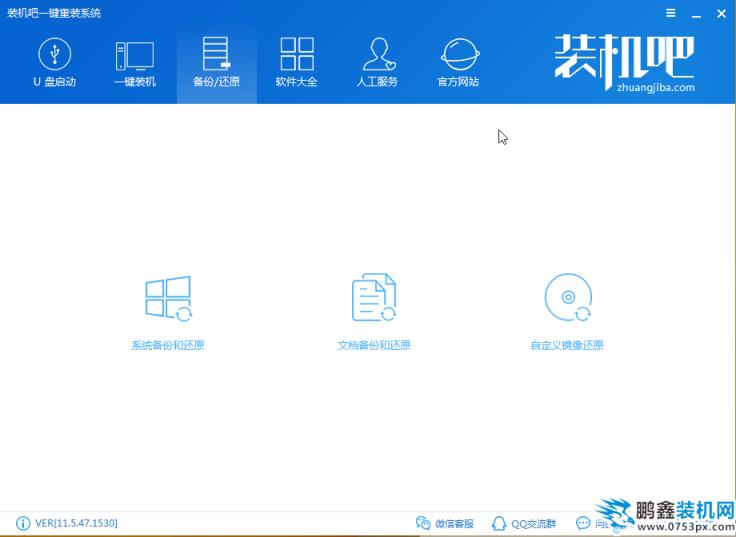Select the U 盘启动 tab label
This screenshot has width=736, height=537.
54,82
